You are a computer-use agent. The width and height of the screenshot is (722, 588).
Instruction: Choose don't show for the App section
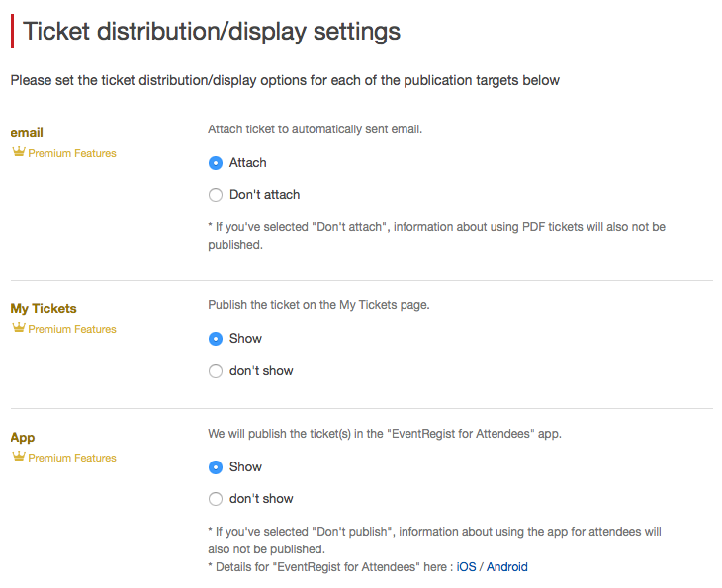coord(216,499)
